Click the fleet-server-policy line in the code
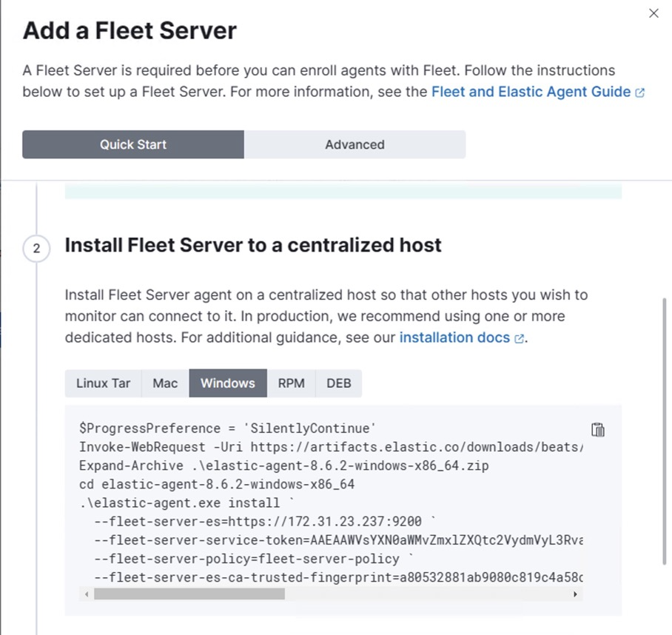 (x=246, y=559)
